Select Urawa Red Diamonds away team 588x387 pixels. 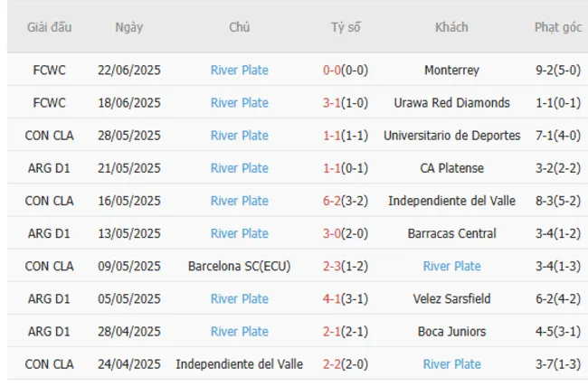coord(451,102)
